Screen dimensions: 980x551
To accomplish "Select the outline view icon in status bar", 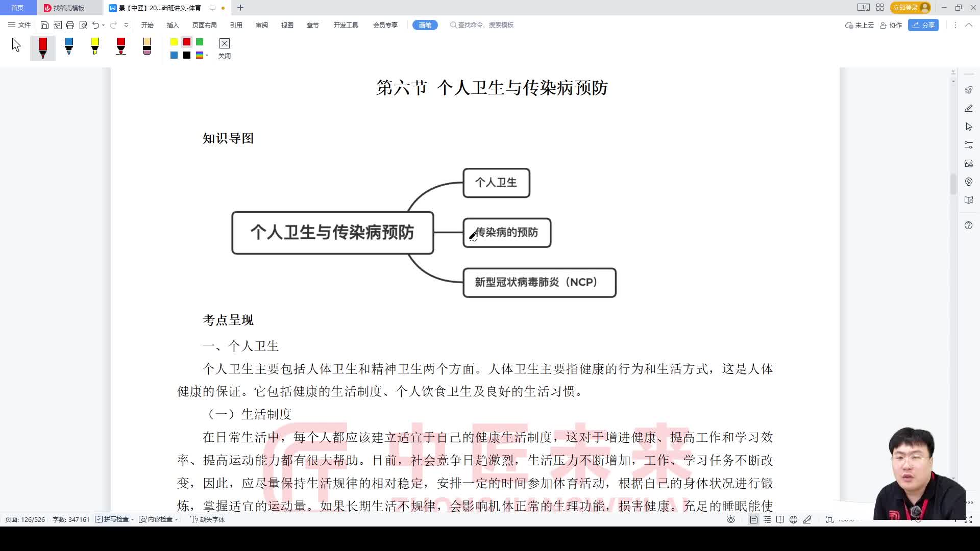I will [767, 519].
